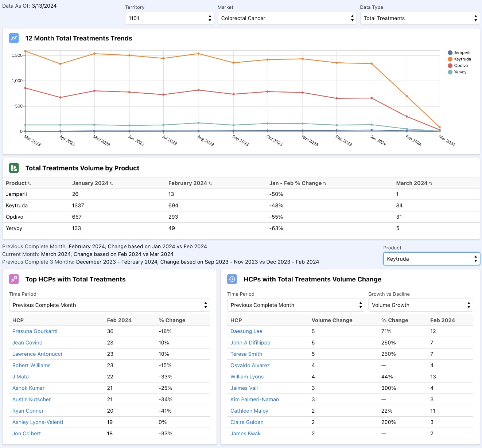Open Daesung Lee's HCP profile link
The image size is (482, 448).
(246, 331)
